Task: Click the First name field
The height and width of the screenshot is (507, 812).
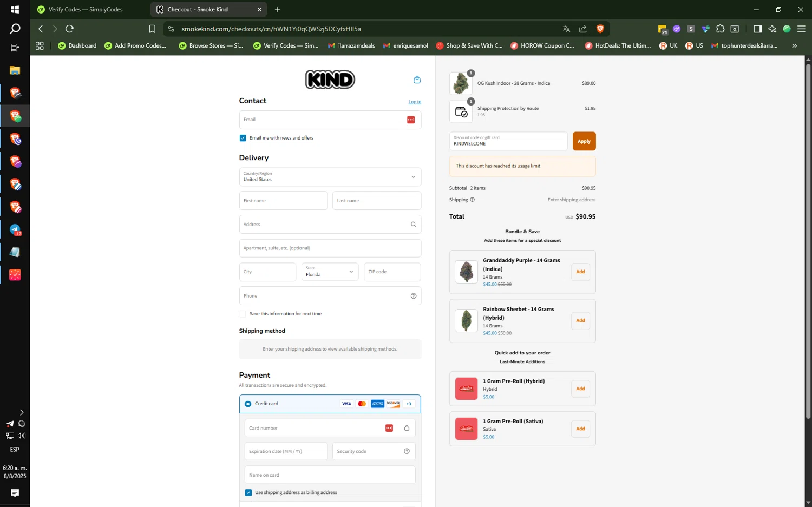Action: pos(283,201)
